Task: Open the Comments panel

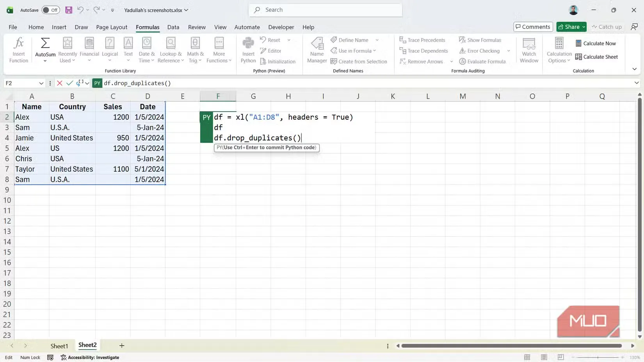Action: coord(533,27)
